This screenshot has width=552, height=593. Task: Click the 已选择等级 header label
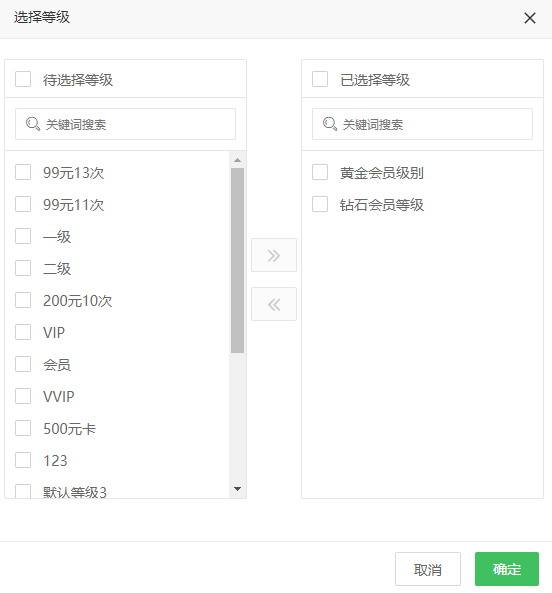coord(375,80)
